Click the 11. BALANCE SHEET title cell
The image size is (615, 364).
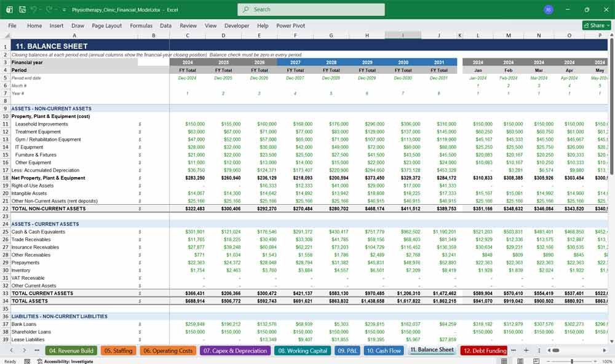tap(74, 46)
